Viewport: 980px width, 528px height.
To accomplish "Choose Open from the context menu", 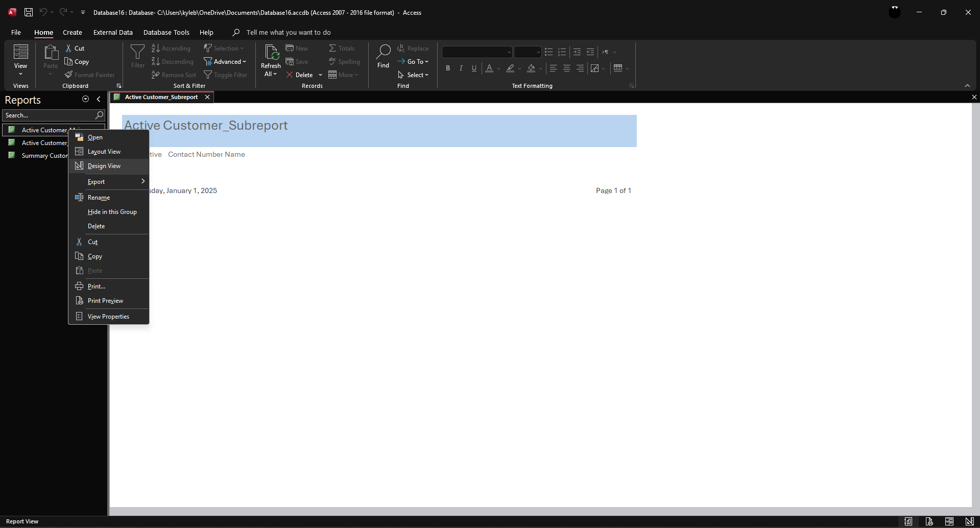I will tap(109, 137).
